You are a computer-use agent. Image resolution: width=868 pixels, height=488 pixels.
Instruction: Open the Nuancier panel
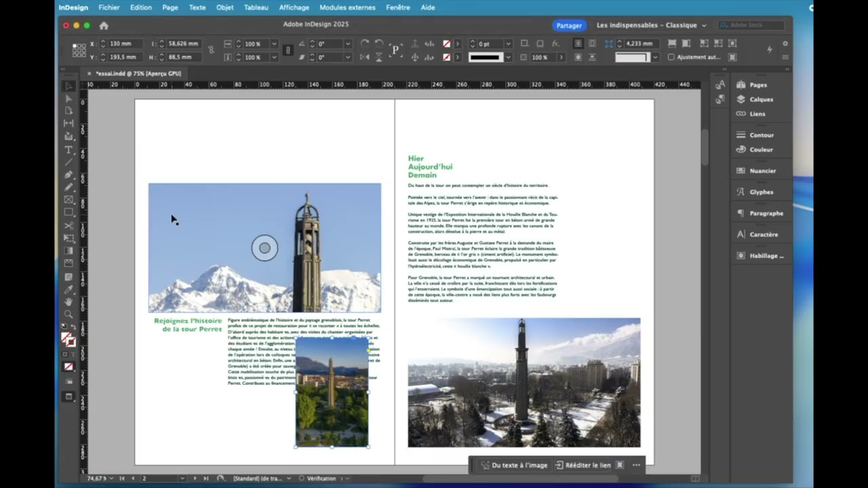(755, 171)
